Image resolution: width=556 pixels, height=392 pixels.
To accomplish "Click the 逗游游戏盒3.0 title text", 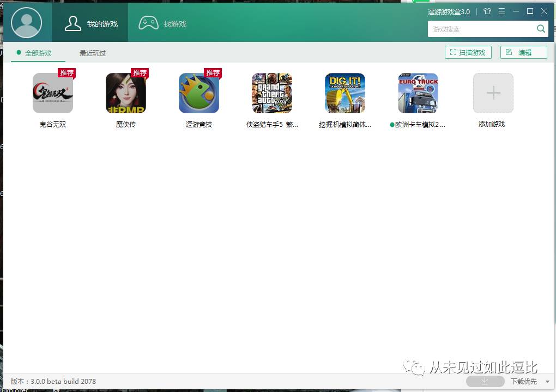I will tap(449, 11).
